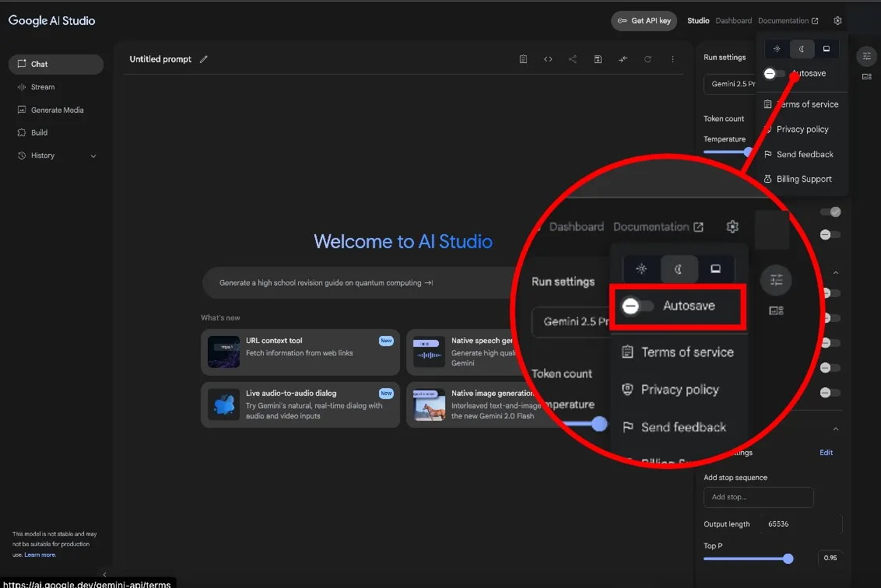The width and height of the screenshot is (881, 588).
Task: Click the blue blob thumbnail of Live audio-to-audio dialog
Action: pos(223,404)
